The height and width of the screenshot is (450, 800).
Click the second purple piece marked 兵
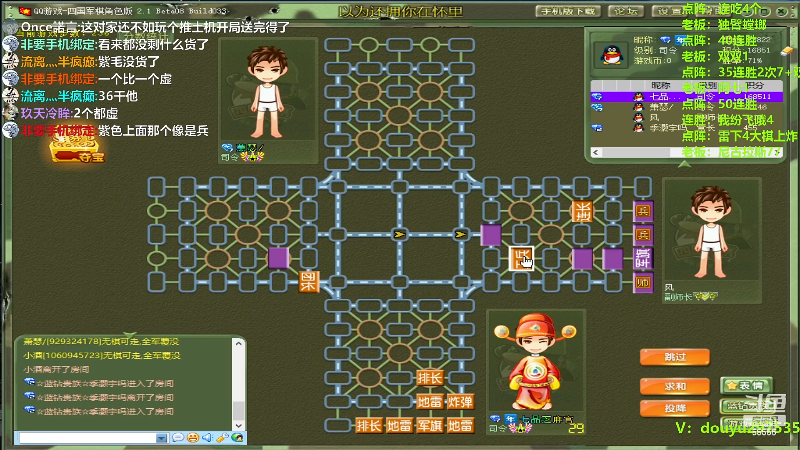click(643, 235)
